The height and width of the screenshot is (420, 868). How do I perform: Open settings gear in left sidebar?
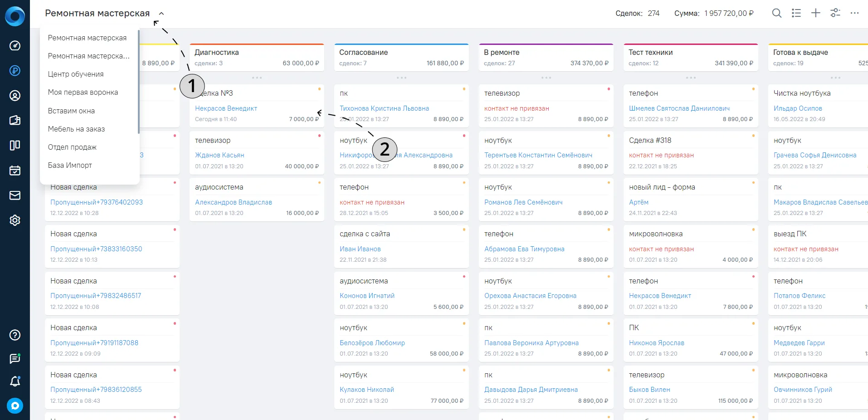click(x=15, y=220)
